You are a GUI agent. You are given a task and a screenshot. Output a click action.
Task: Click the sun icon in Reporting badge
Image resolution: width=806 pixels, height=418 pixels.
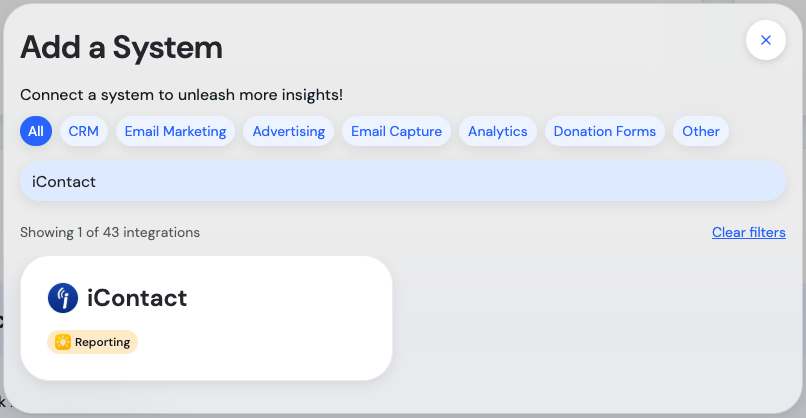pyautogui.click(x=63, y=342)
